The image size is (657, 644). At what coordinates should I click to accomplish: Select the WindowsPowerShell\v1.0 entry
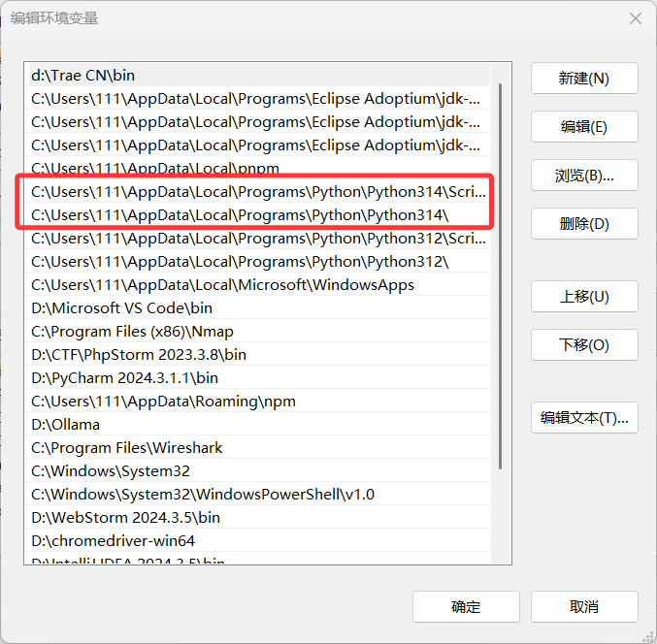tap(257, 494)
